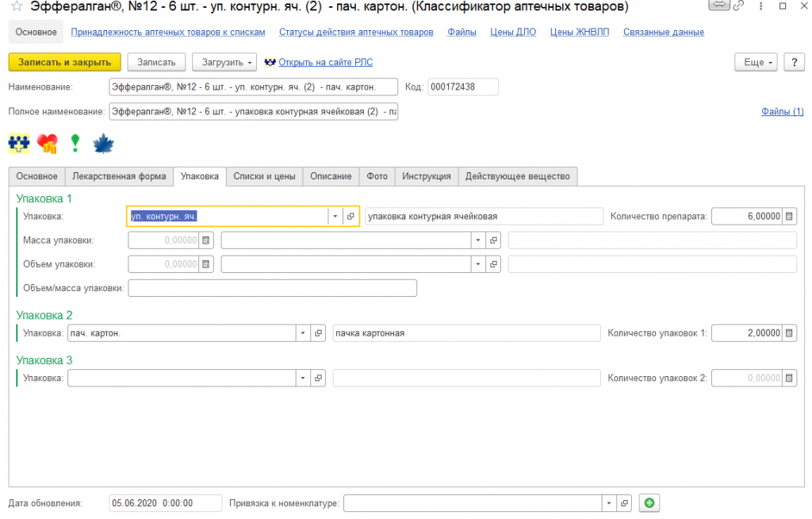Screen dimensions: 812x519
Task: Click the упаковка контурная ячейковая field
Action: 485,216
